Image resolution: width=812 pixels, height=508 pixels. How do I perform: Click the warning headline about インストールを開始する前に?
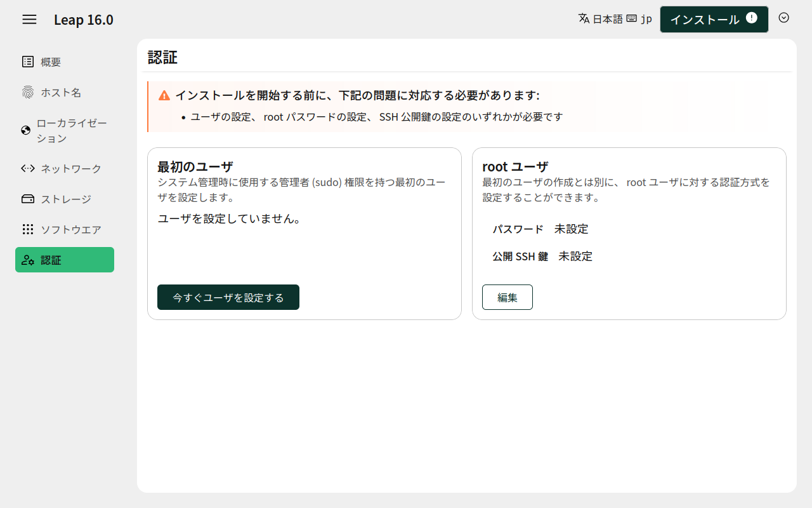tap(357, 95)
